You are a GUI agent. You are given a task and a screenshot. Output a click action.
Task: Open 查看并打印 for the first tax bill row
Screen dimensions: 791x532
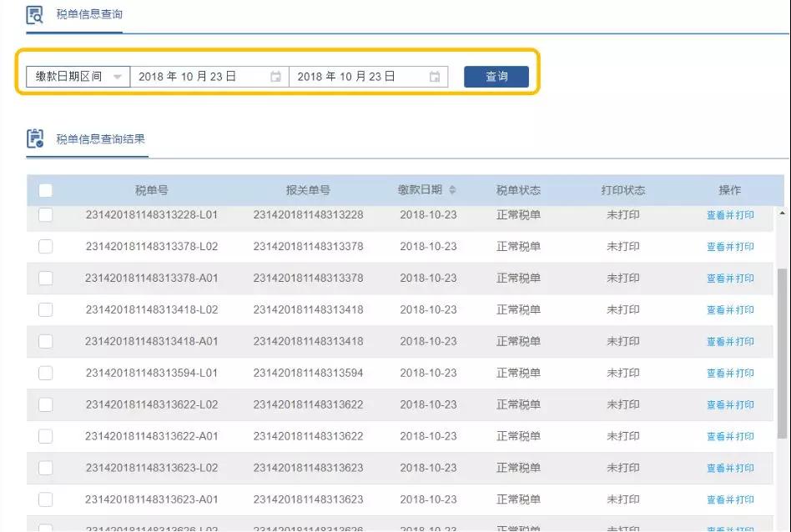click(x=730, y=214)
